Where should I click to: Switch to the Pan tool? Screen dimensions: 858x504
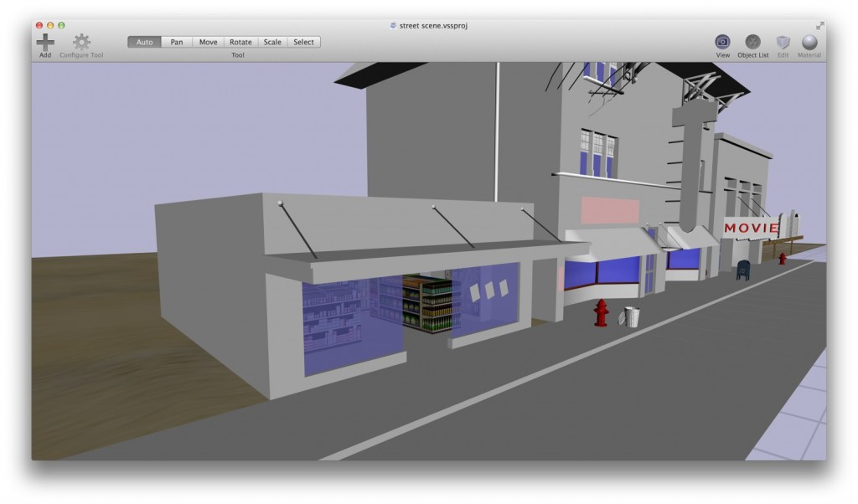177,42
